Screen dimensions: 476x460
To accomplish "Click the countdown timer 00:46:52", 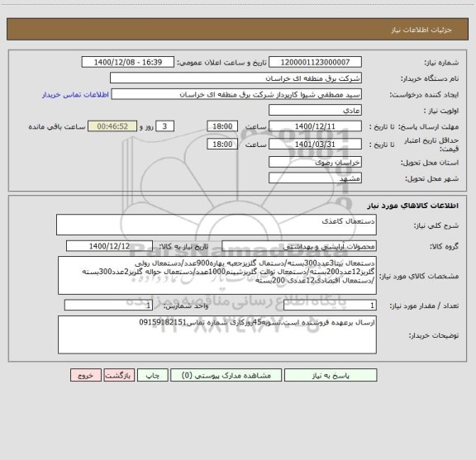I will [112, 126].
